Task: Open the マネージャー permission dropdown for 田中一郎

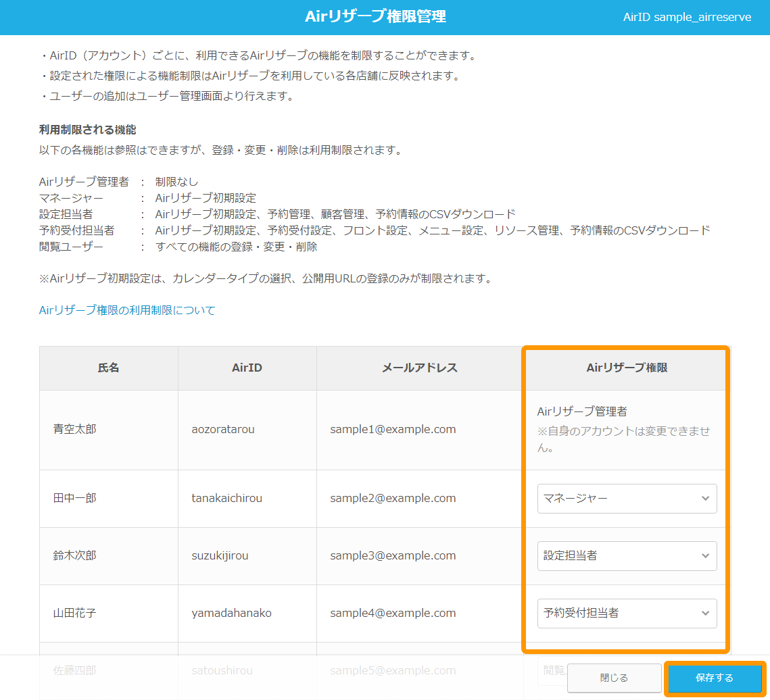Action: tap(627, 498)
